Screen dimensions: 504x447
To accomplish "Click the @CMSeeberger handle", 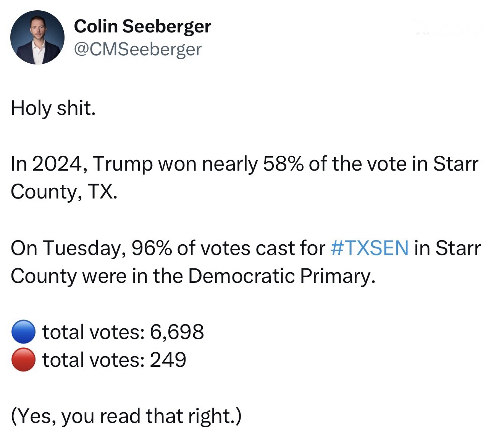I will (x=137, y=49).
